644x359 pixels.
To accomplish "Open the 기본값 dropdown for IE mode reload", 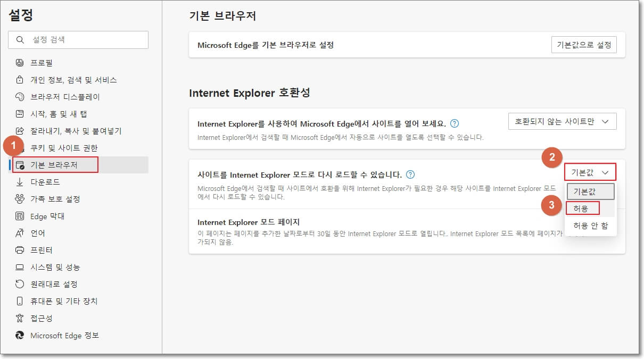I will click(x=590, y=172).
